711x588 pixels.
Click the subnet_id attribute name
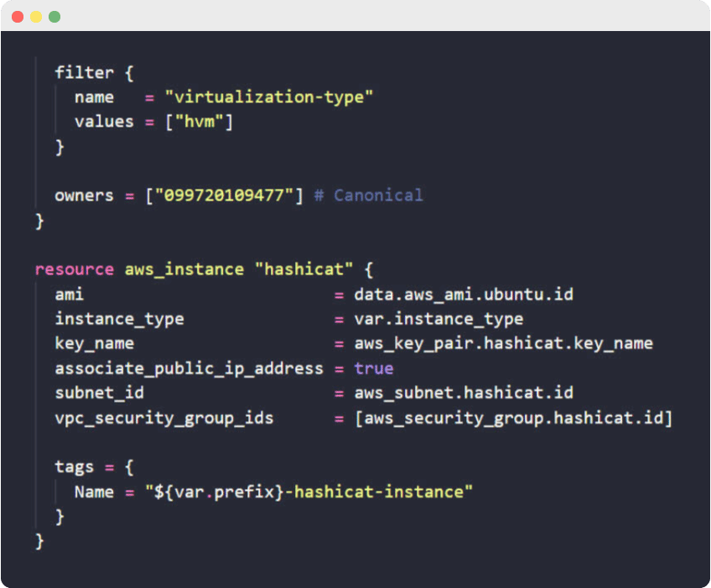98,393
